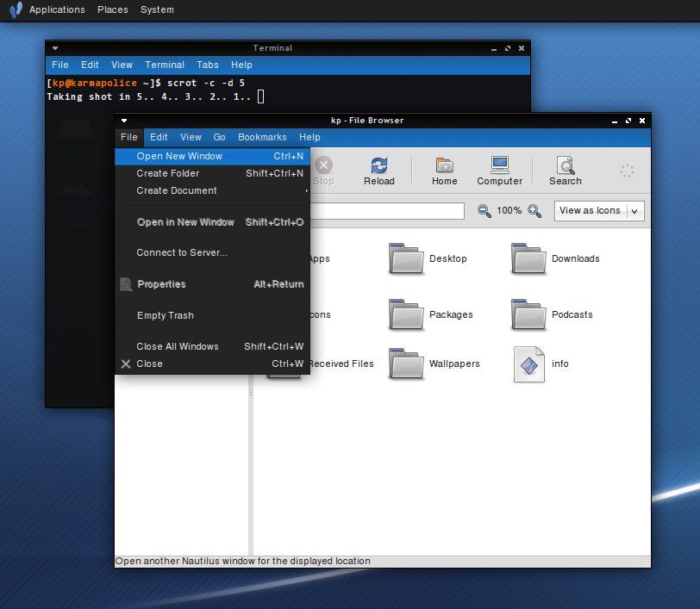Select Close entry in File menu
The height and width of the screenshot is (609, 700).
click(x=212, y=364)
